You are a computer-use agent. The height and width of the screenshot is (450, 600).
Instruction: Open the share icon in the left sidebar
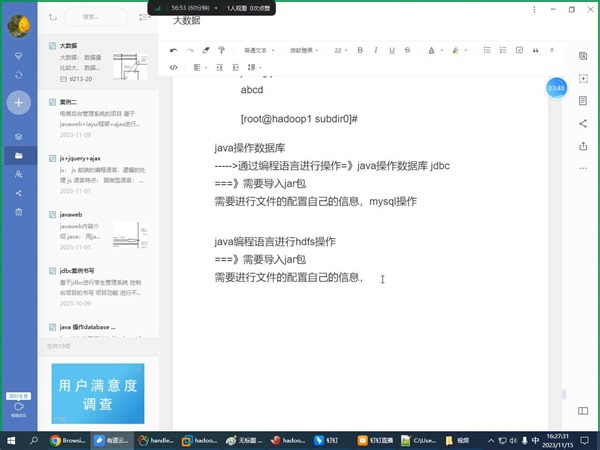click(x=18, y=193)
